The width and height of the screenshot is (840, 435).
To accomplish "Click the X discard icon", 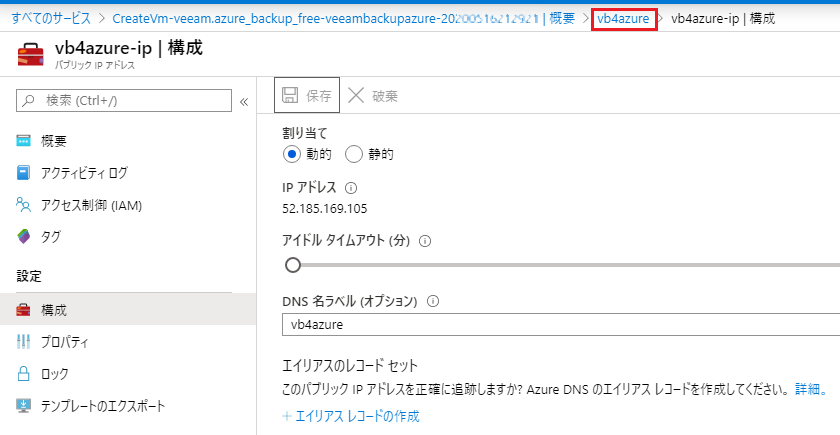I will coord(356,95).
